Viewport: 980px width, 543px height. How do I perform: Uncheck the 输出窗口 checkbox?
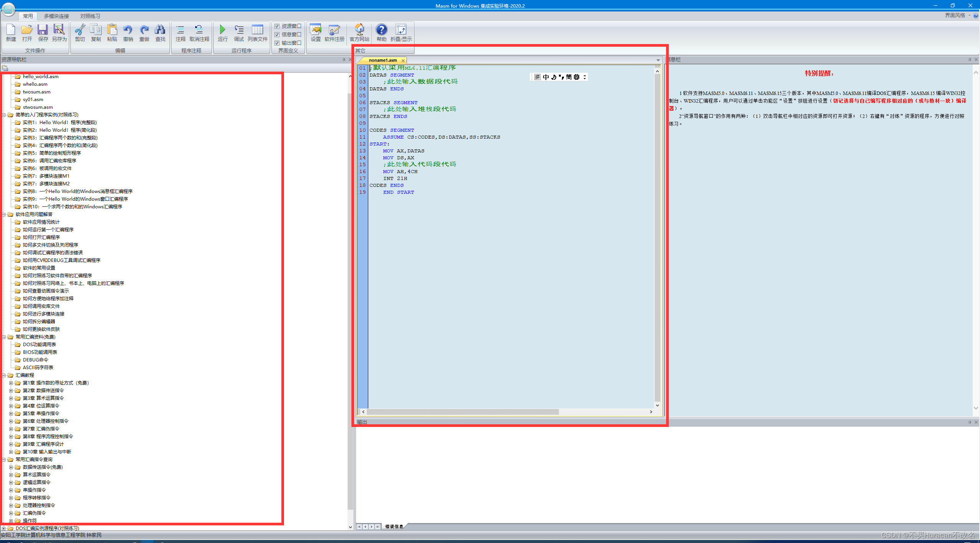click(277, 43)
